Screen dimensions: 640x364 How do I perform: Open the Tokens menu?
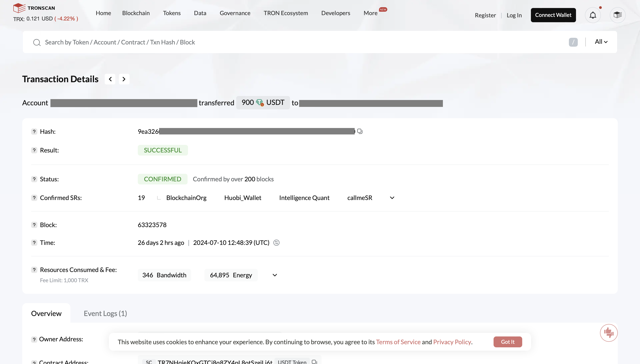tap(172, 13)
